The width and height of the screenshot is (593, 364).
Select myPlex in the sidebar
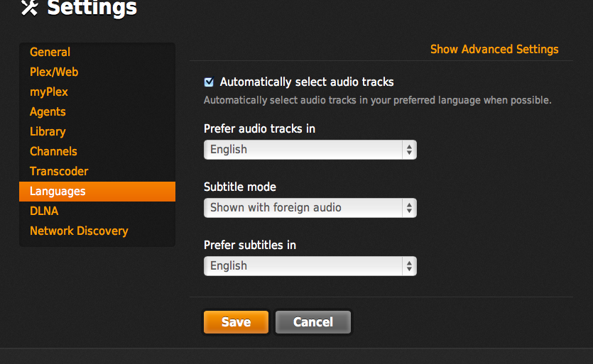(x=49, y=92)
